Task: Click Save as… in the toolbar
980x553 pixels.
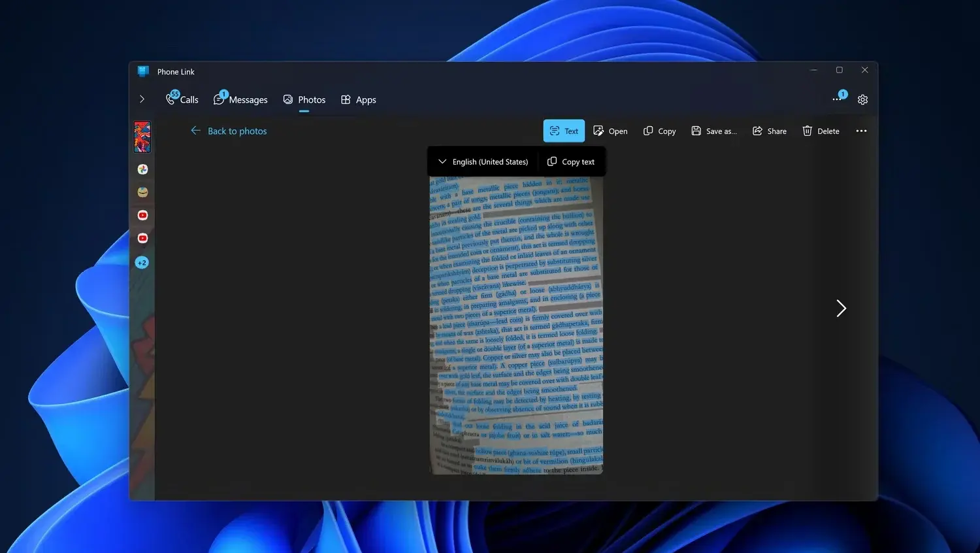Action: tap(714, 131)
